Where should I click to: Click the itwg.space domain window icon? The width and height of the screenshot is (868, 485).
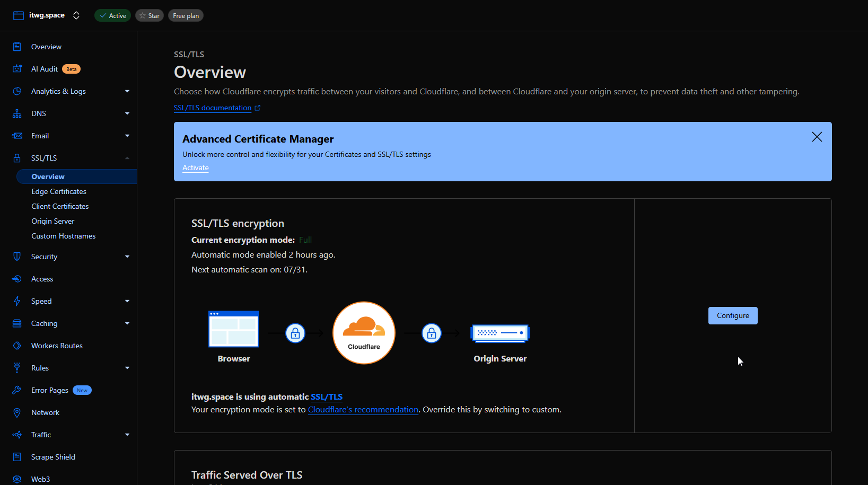(x=19, y=15)
